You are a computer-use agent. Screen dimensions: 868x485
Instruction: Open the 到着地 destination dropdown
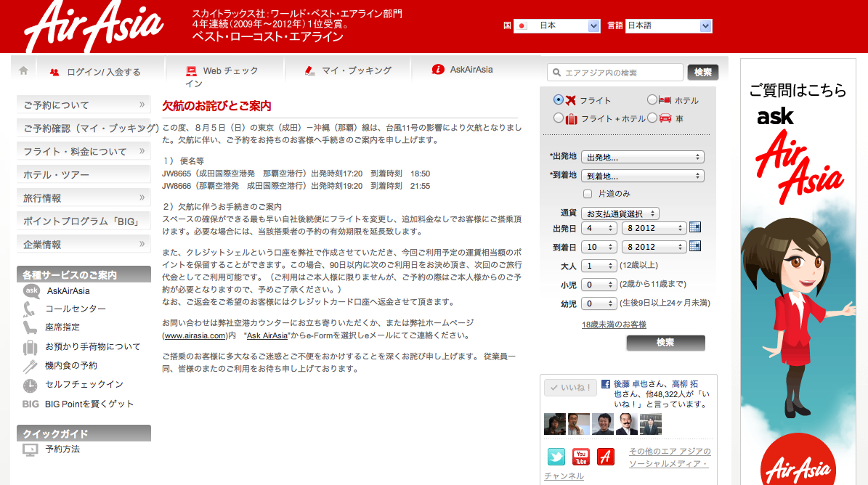[x=643, y=176]
